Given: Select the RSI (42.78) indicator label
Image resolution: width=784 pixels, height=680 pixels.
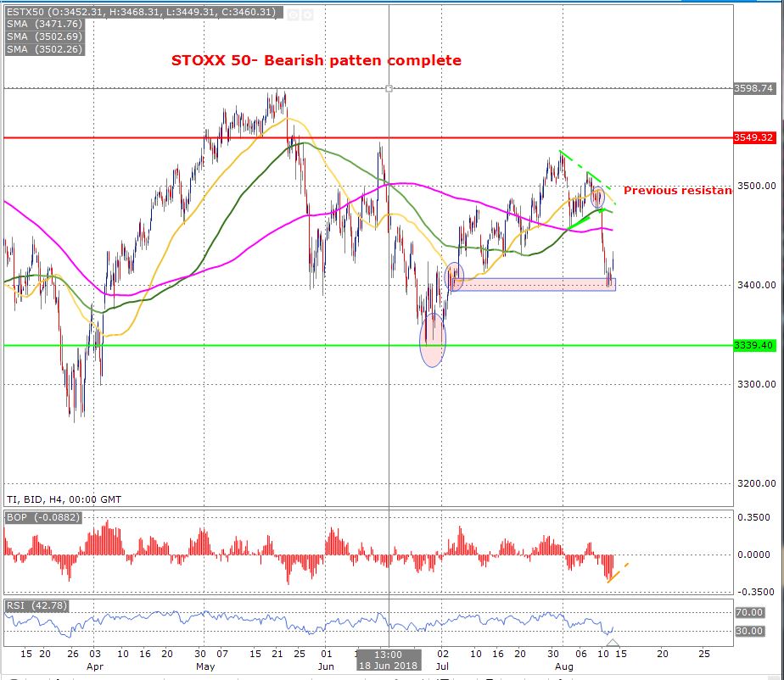Looking at the screenshot, I should click(36, 605).
